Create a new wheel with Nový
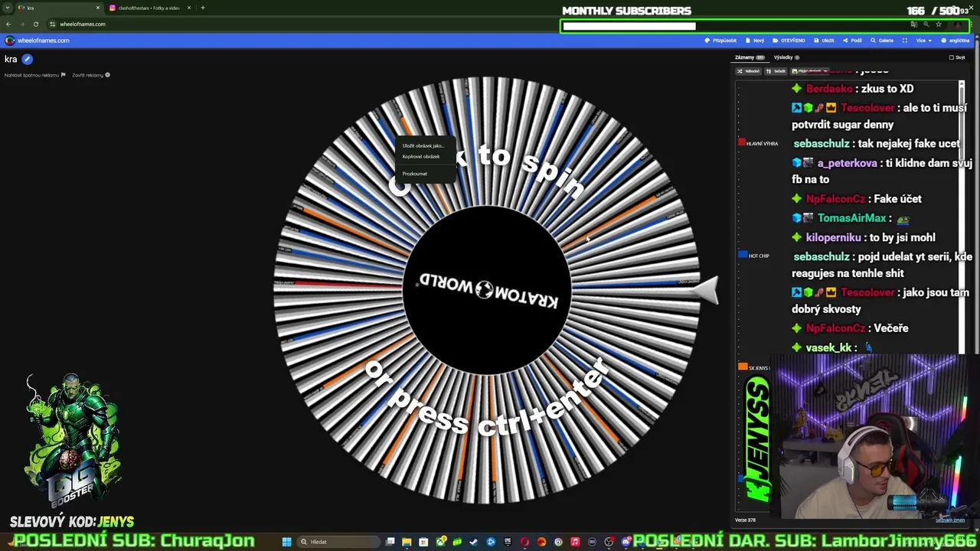 point(755,41)
